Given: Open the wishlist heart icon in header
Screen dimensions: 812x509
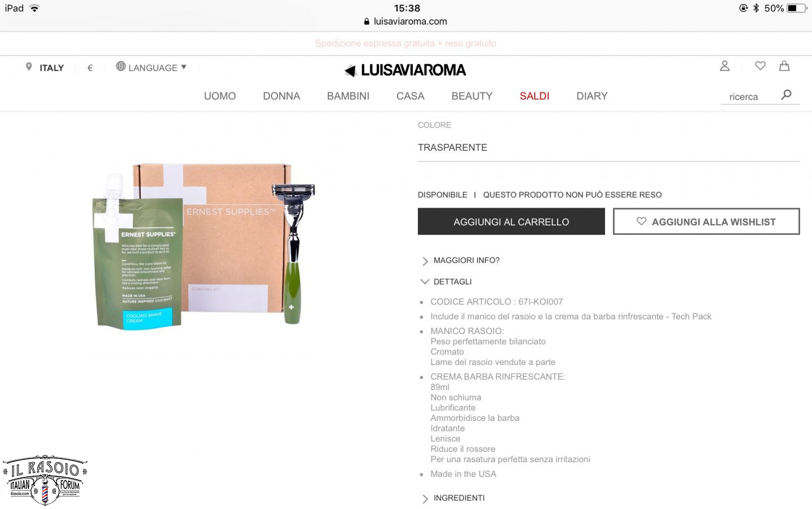Looking at the screenshot, I should point(760,66).
